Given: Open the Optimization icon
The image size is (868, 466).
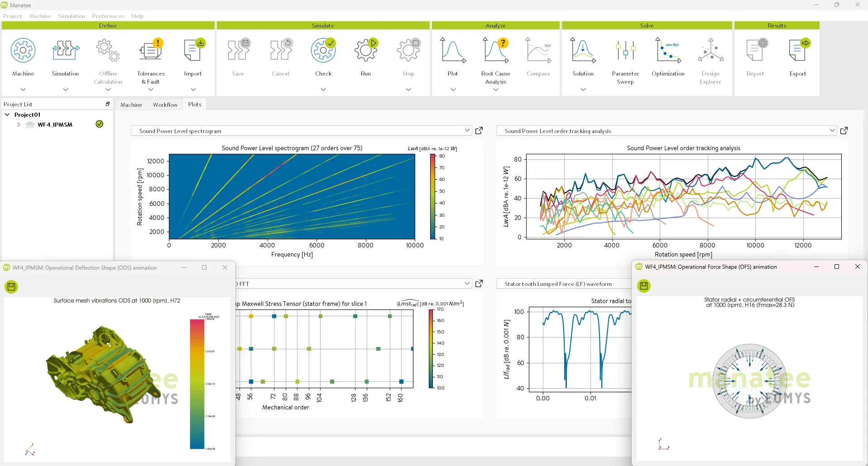Looking at the screenshot, I should [668, 50].
